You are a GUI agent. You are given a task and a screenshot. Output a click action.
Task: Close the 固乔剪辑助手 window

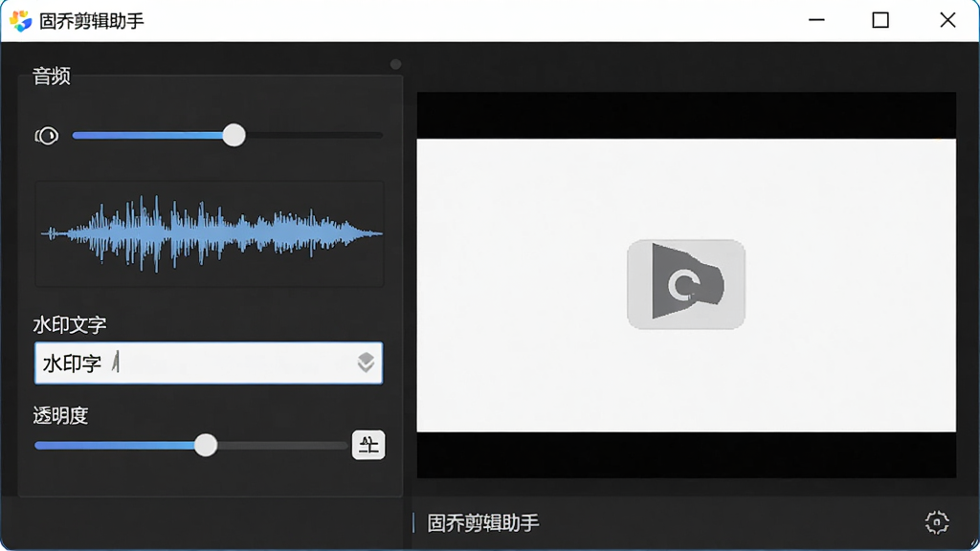(947, 20)
